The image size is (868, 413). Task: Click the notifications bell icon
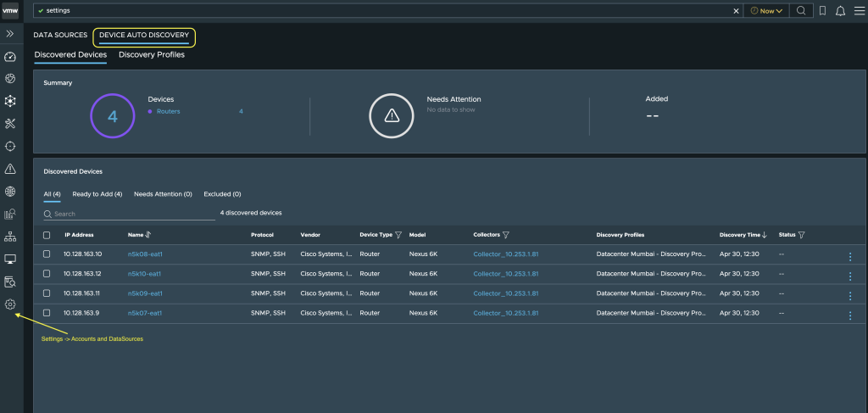(840, 10)
